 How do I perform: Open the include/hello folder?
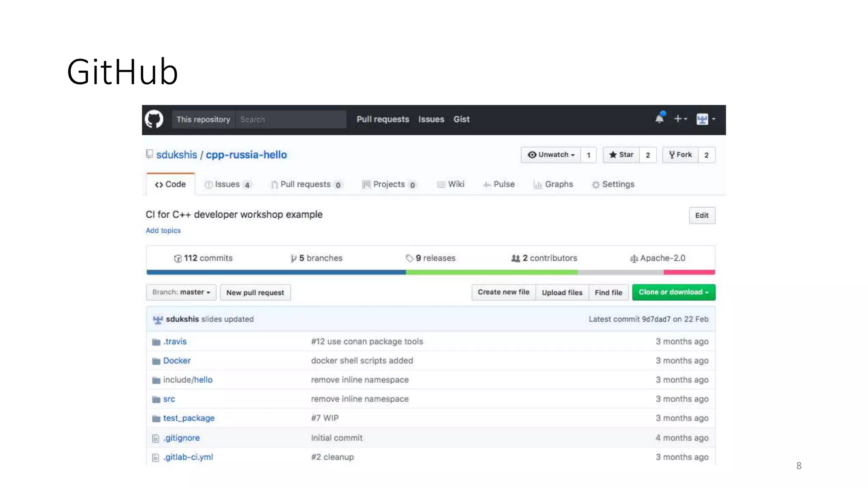click(x=188, y=380)
